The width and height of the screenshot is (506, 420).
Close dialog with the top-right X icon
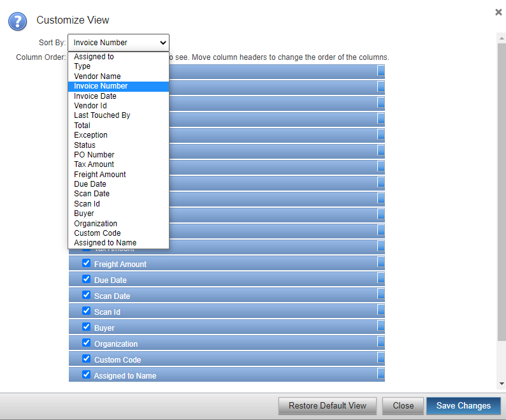click(x=498, y=12)
